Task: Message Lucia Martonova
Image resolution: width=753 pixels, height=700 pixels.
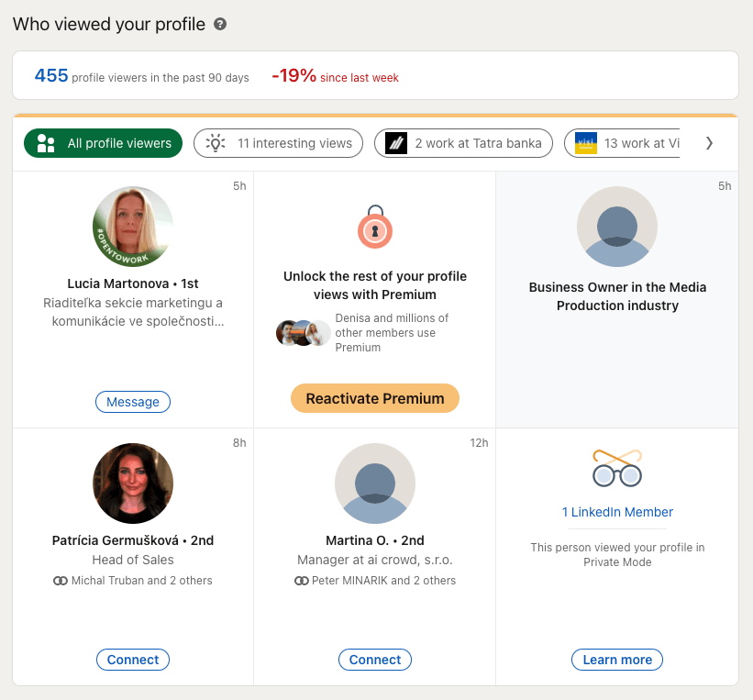Action: pyautogui.click(x=133, y=402)
